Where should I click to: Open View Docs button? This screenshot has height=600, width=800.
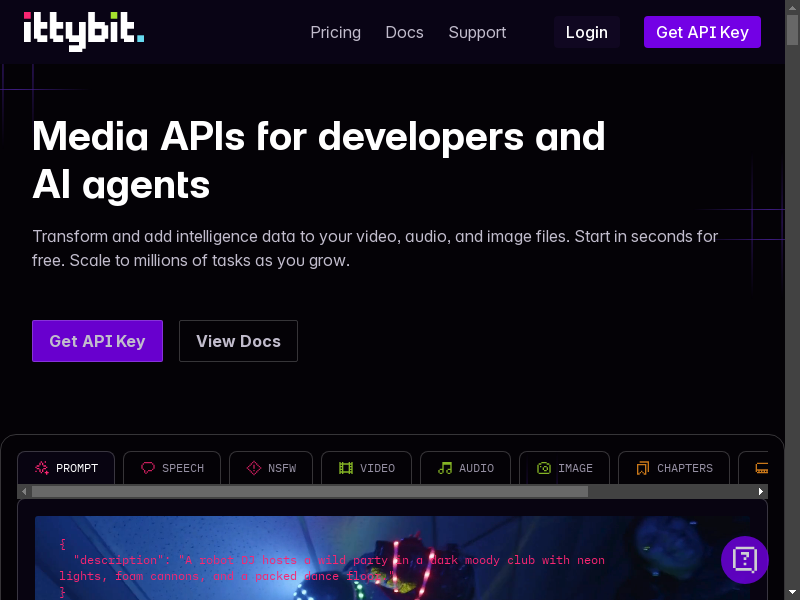click(x=238, y=341)
